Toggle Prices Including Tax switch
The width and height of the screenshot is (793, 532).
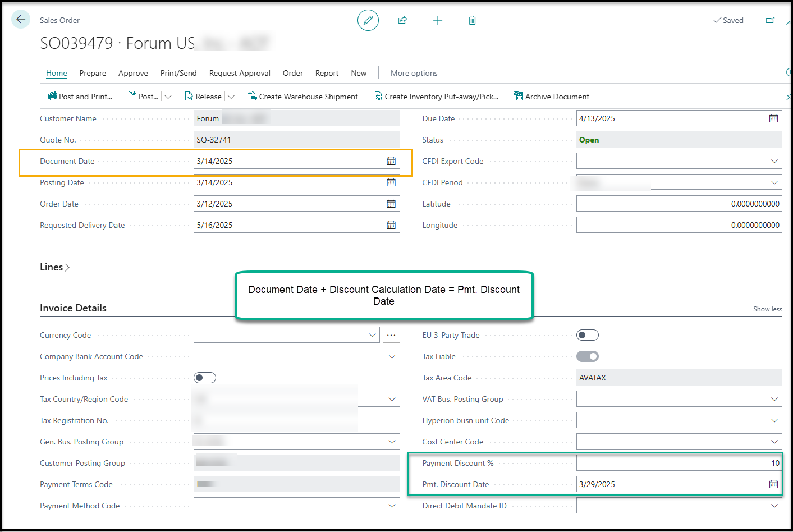205,378
